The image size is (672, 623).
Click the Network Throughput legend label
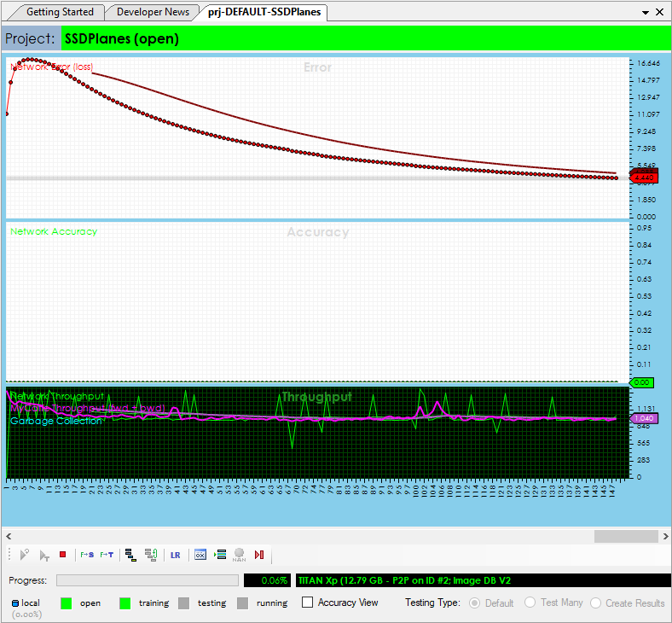(56, 396)
